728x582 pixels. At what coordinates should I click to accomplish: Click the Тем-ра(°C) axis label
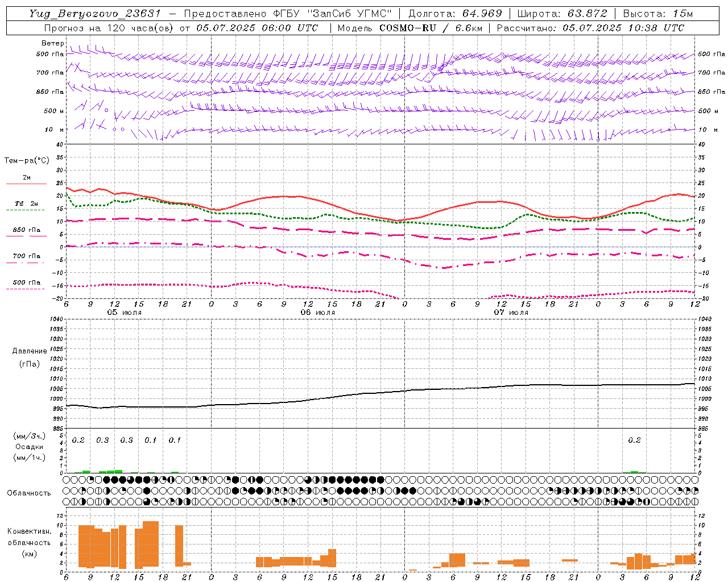pos(27,161)
